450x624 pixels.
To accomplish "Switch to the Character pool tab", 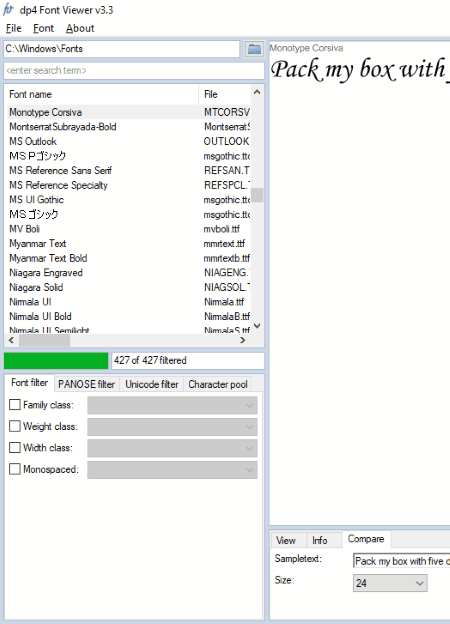I will pyautogui.click(x=218, y=384).
